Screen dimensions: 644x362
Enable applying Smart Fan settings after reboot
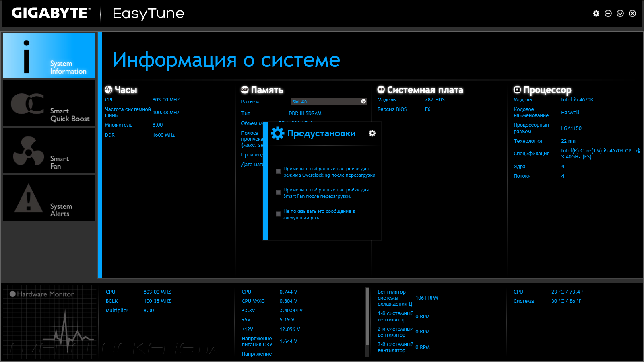278,193
